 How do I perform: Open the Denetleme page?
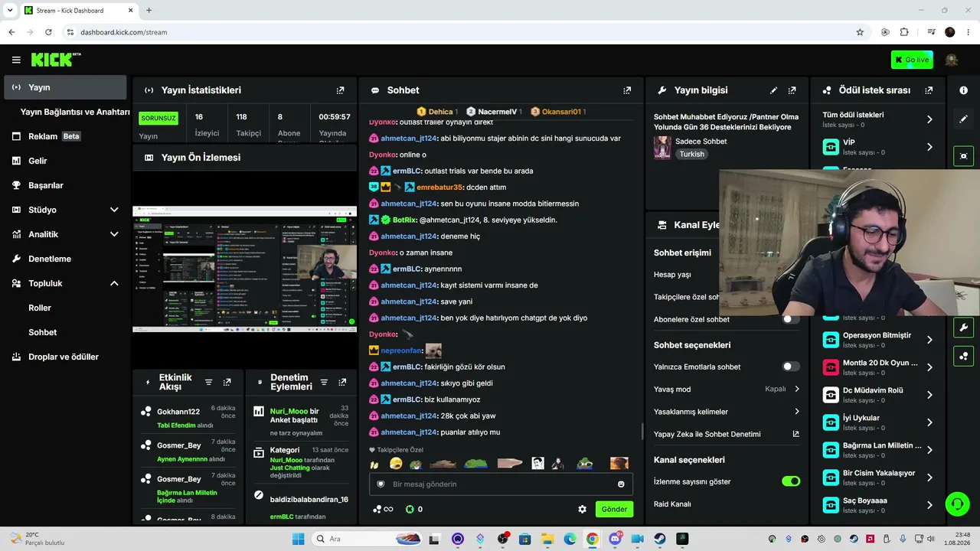pos(65,259)
